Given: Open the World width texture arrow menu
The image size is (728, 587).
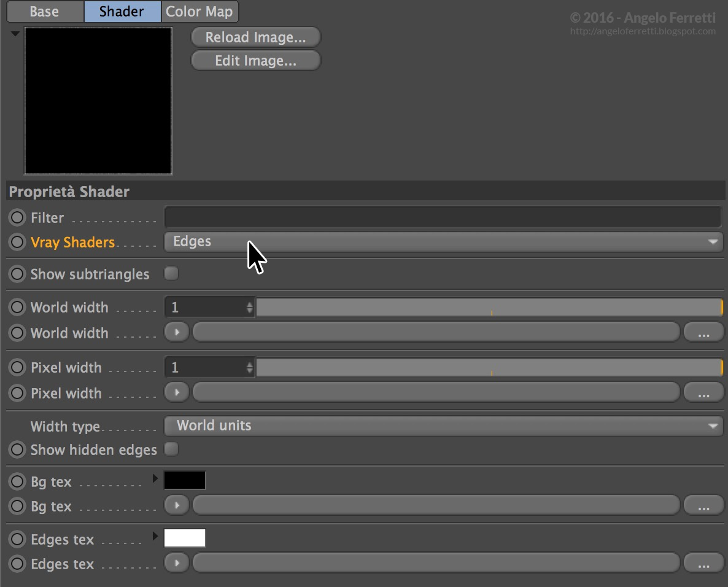Looking at the screenshot, I should click(177, 333).
